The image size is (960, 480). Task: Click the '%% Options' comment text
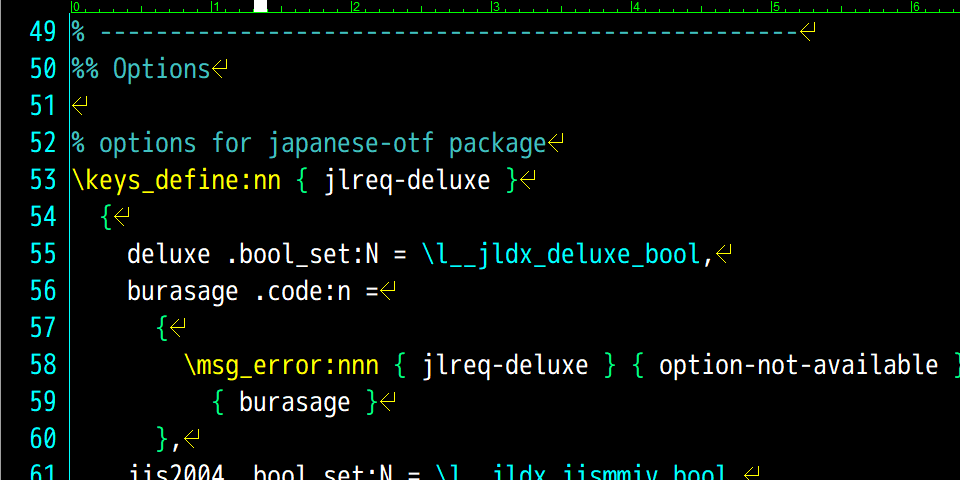click(141, 69)
